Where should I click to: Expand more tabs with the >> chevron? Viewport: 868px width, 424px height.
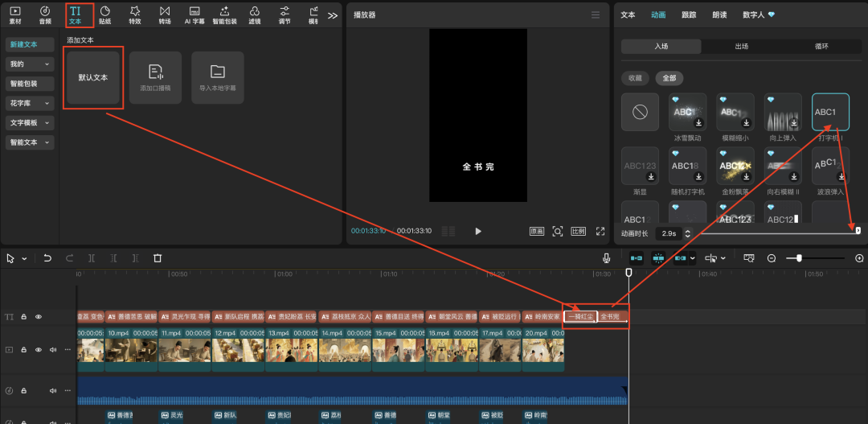333,14
